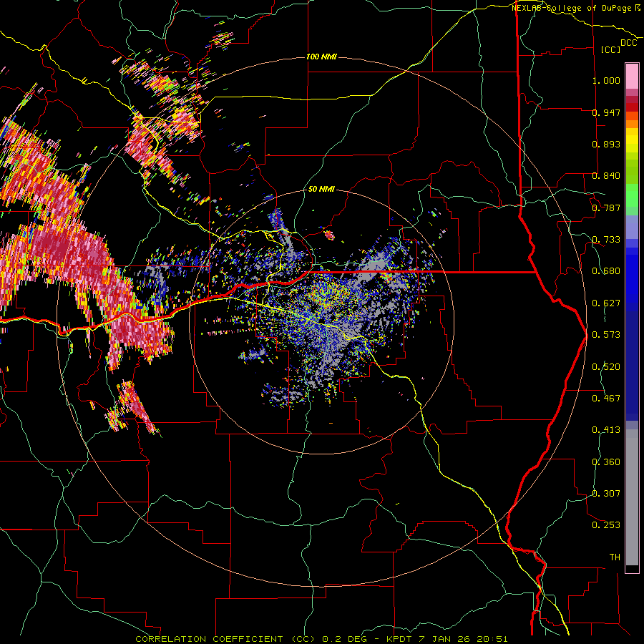
Task: Click the 0.307 scale value
Action: click(606, 494)
